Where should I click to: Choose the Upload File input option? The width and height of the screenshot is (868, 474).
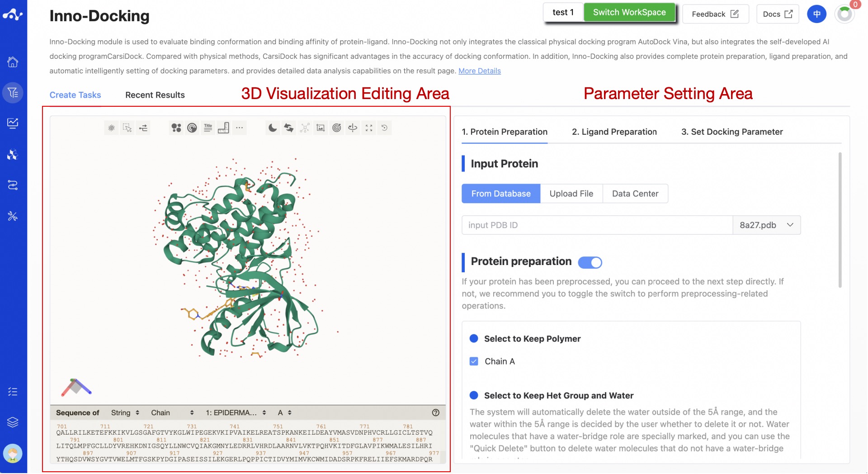(571, 194)
